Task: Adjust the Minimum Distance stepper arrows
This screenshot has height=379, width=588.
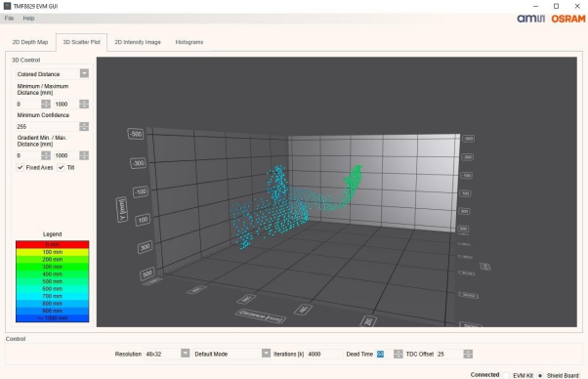Action: [46, 105]
